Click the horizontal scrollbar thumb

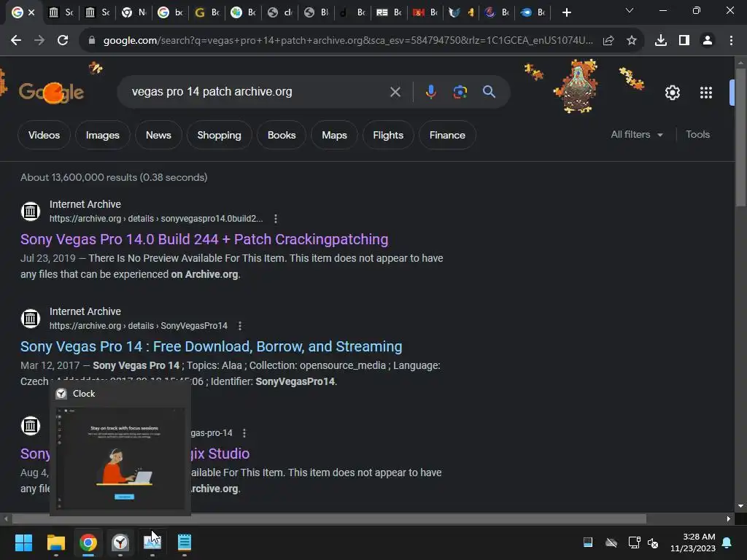pos(329,518)
